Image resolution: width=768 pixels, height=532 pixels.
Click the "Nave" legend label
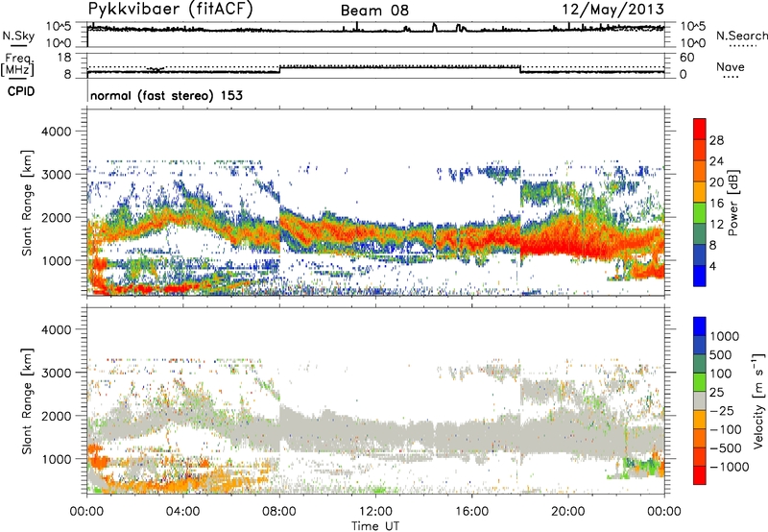tap(731, 66)
